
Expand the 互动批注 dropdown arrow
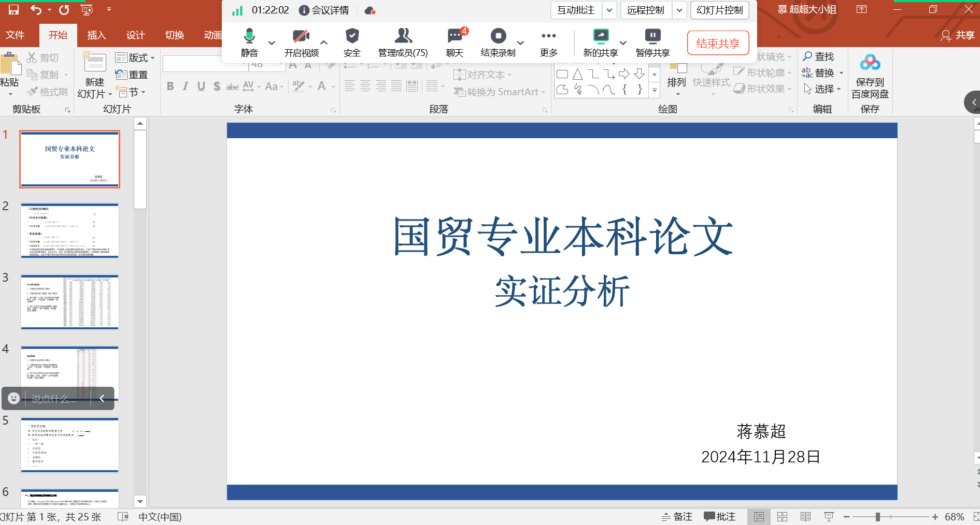click(609, 10)
